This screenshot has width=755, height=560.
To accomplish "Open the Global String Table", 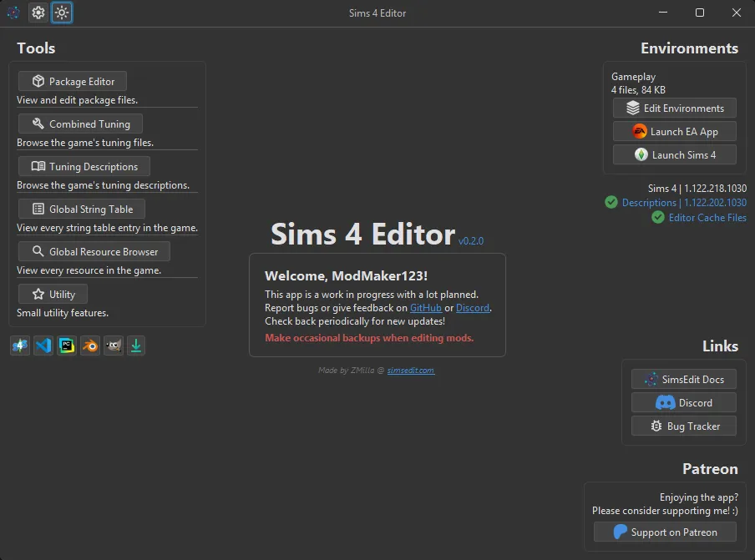I will coord(82,209).
